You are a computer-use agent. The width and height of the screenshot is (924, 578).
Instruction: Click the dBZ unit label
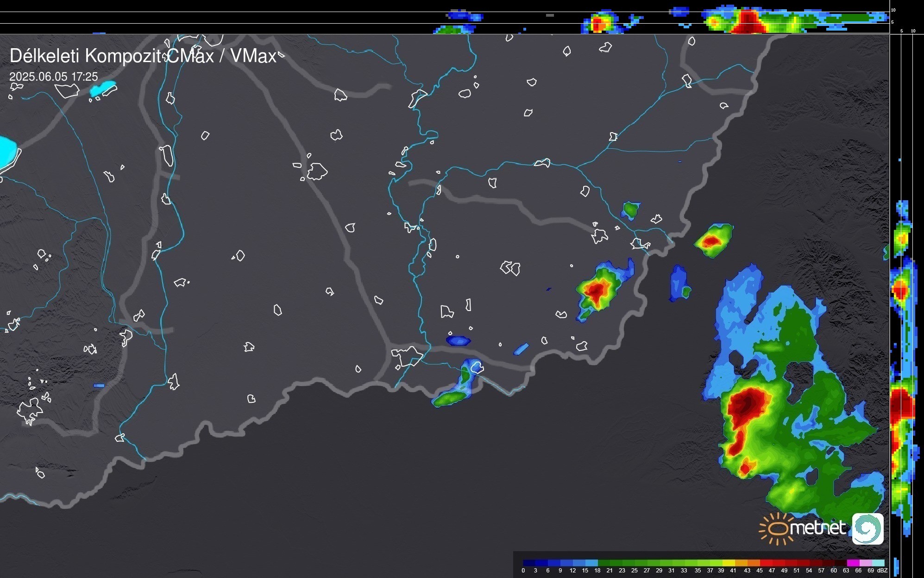tap(882, 571)
